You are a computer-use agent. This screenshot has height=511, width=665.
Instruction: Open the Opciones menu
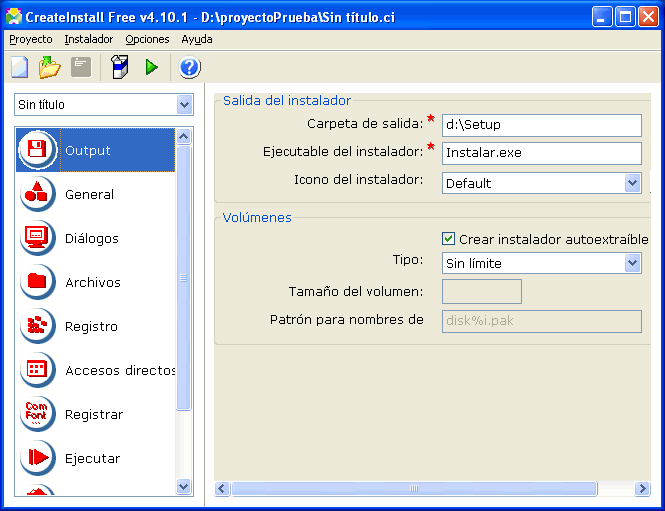(x=147, y=39)
